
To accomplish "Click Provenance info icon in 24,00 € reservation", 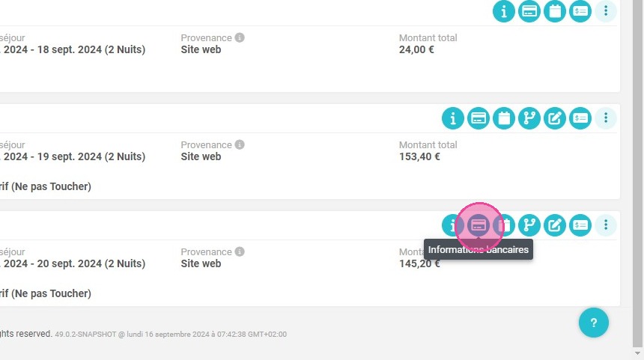I will (x=240, y=37).
